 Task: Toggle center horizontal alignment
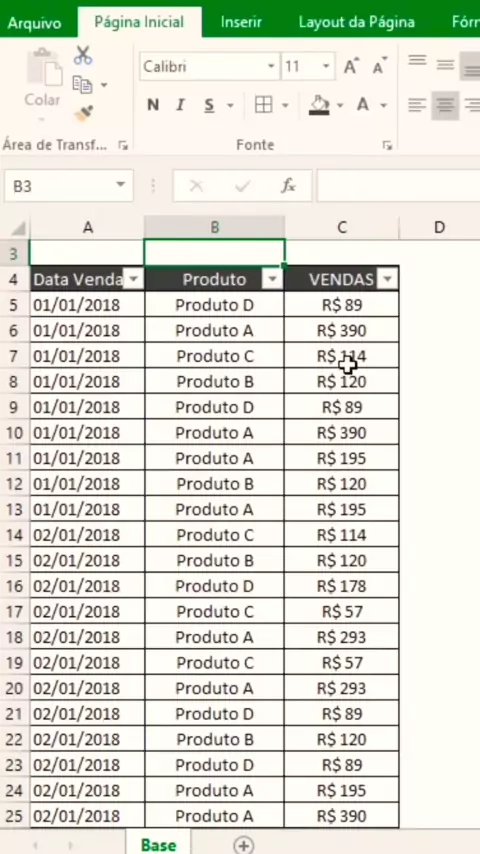coord(445,105)
